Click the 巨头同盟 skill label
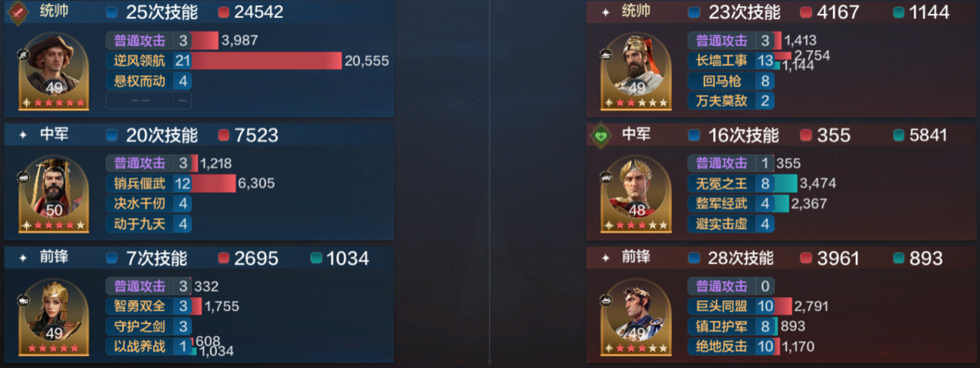 (722, 306)
